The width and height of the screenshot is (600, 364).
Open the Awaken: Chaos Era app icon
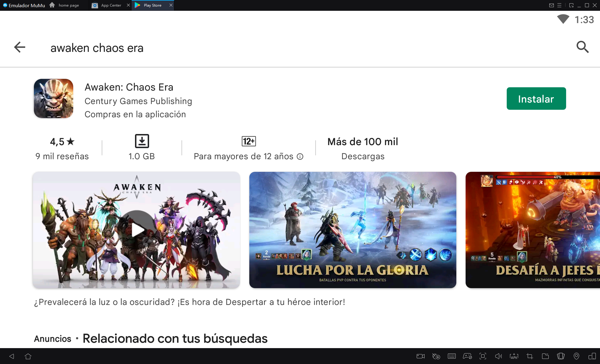click(x=53, y=98)
